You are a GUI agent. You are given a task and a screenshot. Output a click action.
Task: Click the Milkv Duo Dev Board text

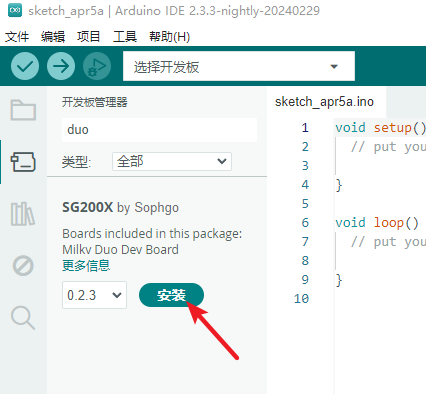(x=120, y=250)
